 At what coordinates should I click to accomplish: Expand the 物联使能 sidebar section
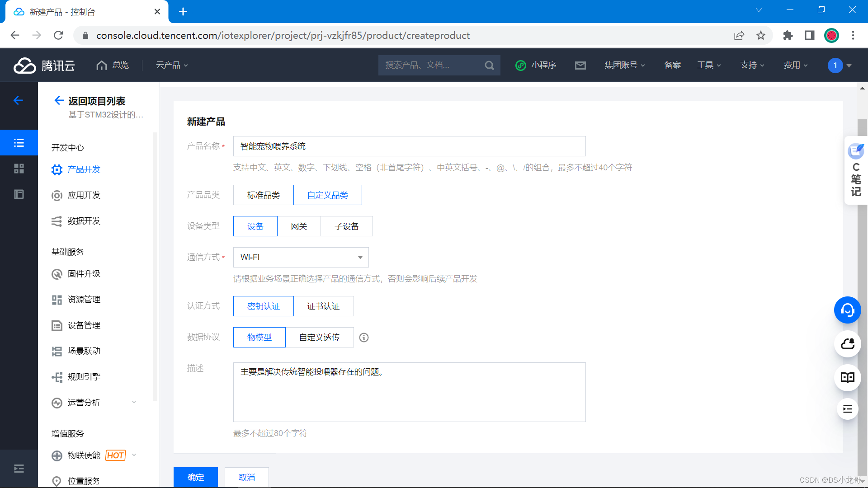(134, 455)
